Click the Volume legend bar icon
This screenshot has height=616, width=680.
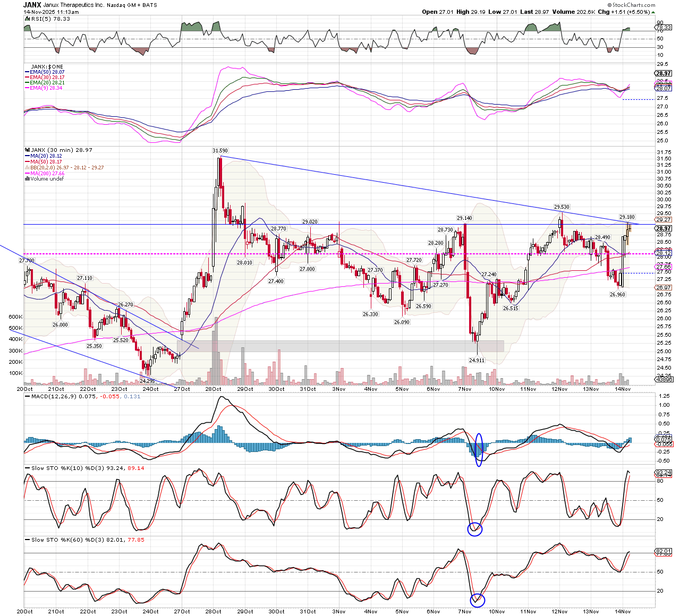tap(27, 179)
